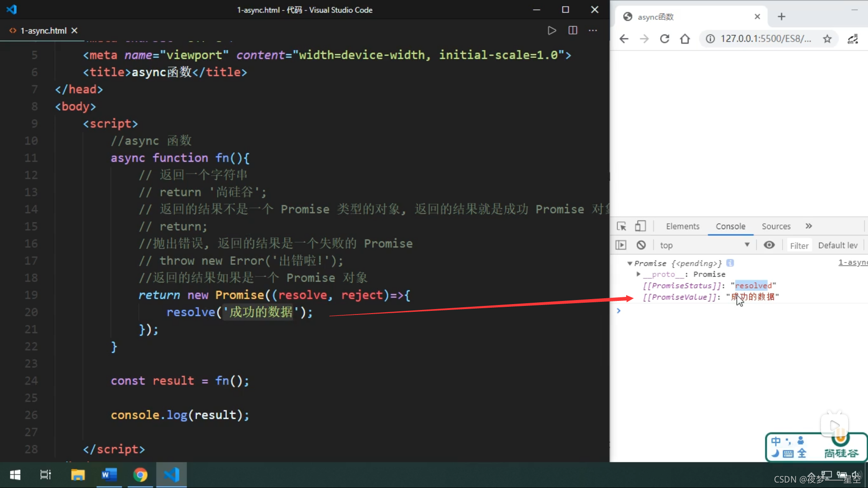Click the DevTools device toggle icon
Viewport: 868px width, 488px height.
[640, 226]
